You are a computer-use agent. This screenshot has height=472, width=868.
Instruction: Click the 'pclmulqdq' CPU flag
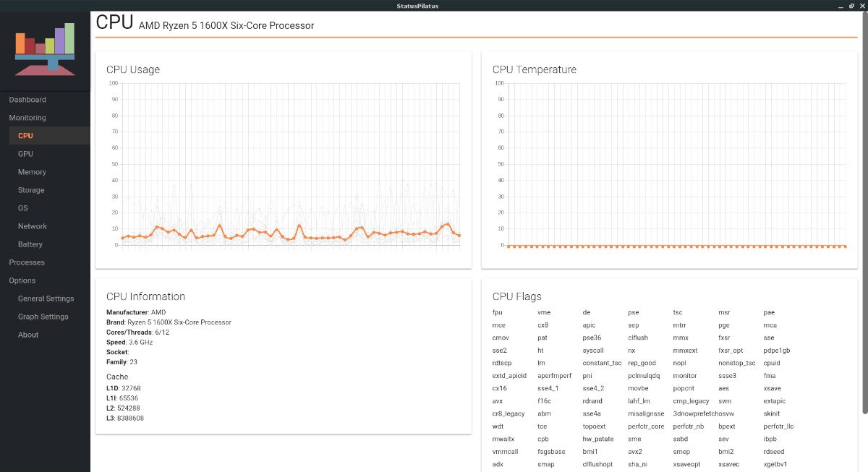tap(644, 376)
